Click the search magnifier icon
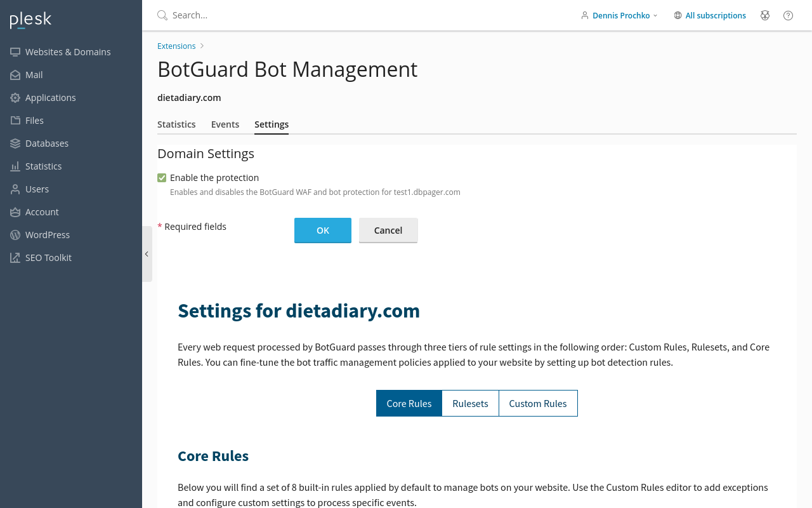 162,15
